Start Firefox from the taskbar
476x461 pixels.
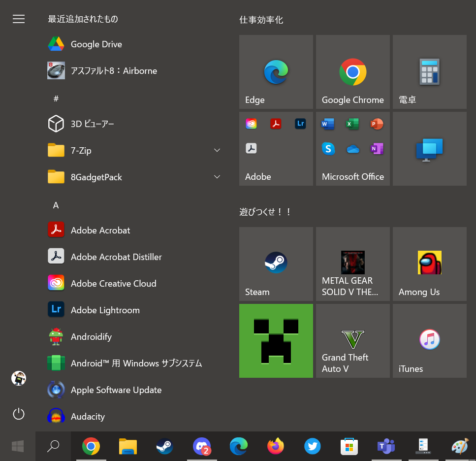point(276,446)
